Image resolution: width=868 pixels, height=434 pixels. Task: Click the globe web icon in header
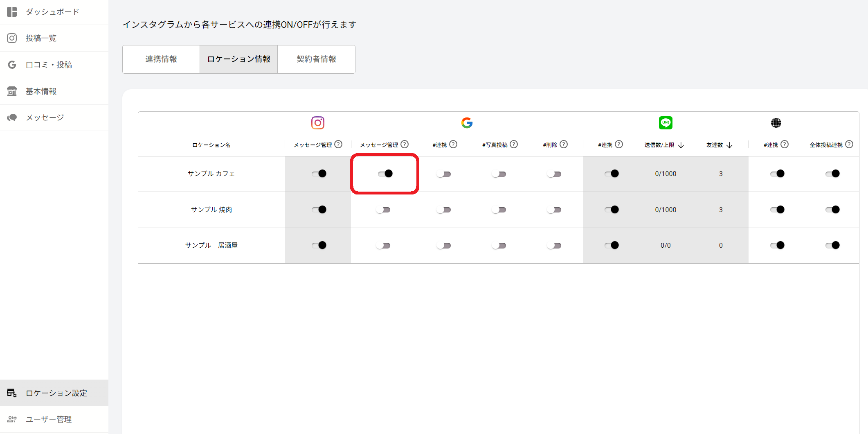pos(776,123)
